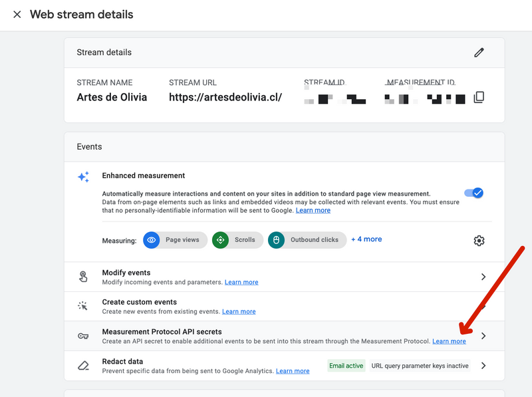
Task: Click the Measurement Protocol key icon
Action: (83, 336)
